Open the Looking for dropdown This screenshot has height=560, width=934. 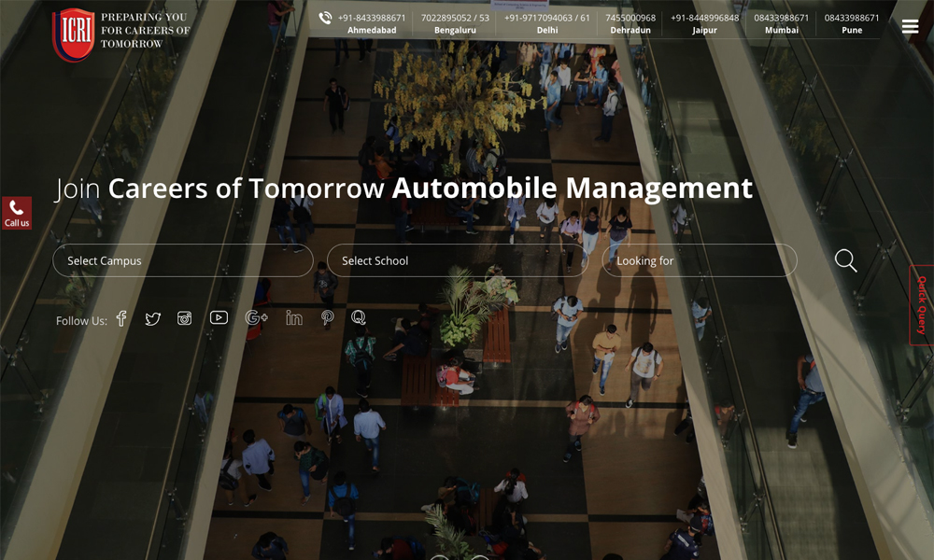(699, 260)
